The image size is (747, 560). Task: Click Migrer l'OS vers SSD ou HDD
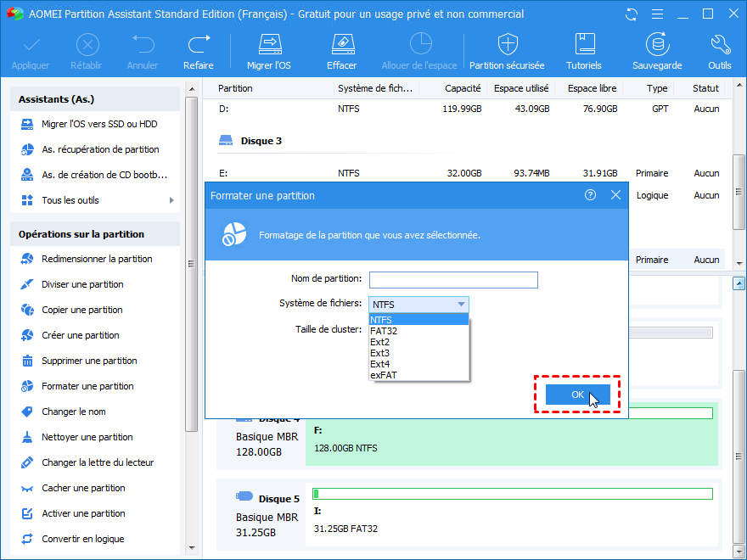pos(99,124)
